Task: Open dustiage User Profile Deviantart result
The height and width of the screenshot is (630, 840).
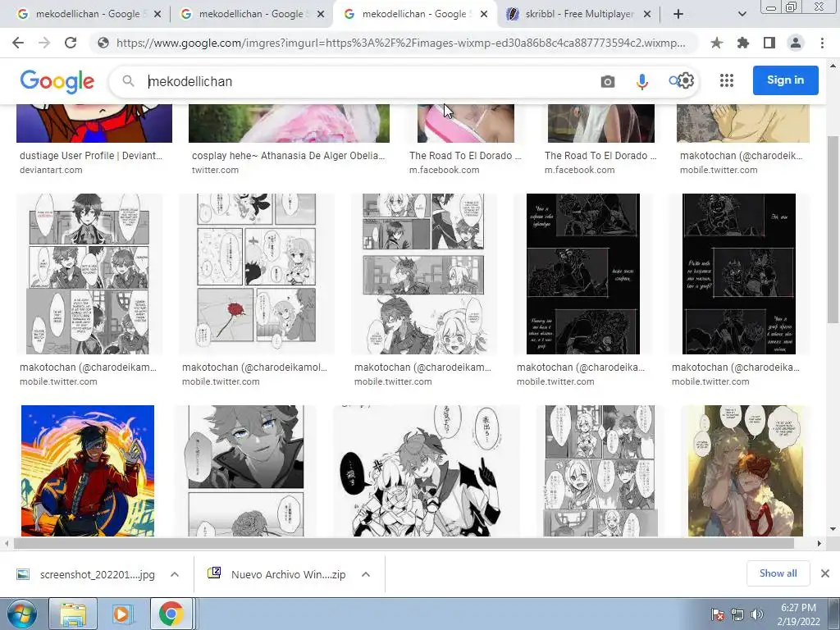Action: pyautogui.click(x=90, y=155)
